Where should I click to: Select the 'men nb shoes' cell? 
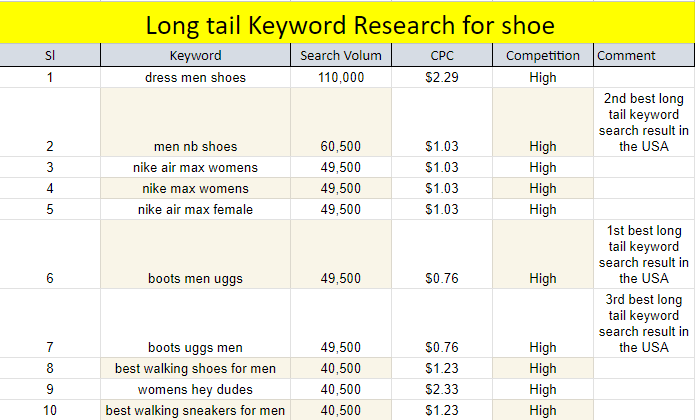[x=195, y=146]
